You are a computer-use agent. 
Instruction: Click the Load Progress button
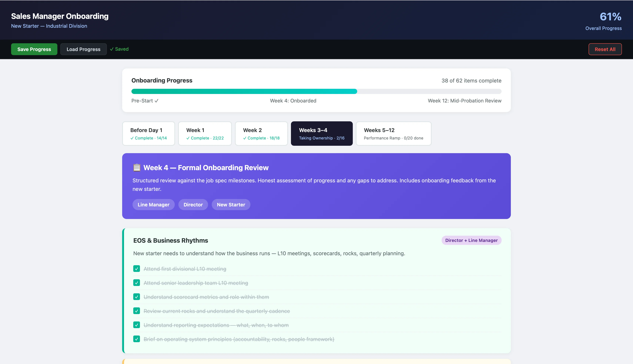click(83, 49)
